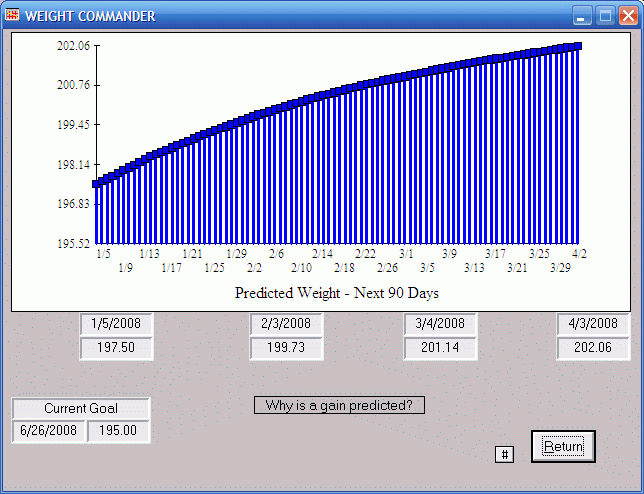Image resolution: width=644 pixels, height=494 pixels.
Task: Select the 3/4/2008 date field
Action: pyautogui.click(x=440, y=324)
